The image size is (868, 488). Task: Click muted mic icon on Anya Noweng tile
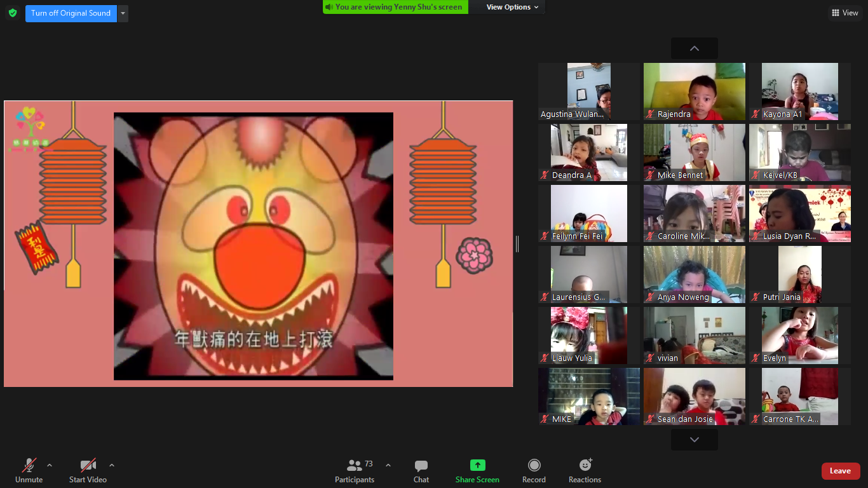tap(651, 297)
